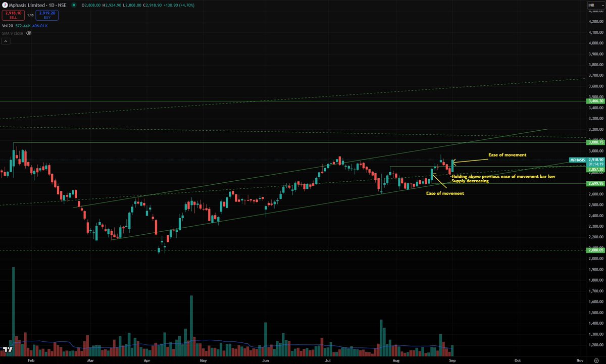The width and height of the screenshot is (606, 364).
Task: Select the '-Supply decreasing' text note
Action: (469, 181)
